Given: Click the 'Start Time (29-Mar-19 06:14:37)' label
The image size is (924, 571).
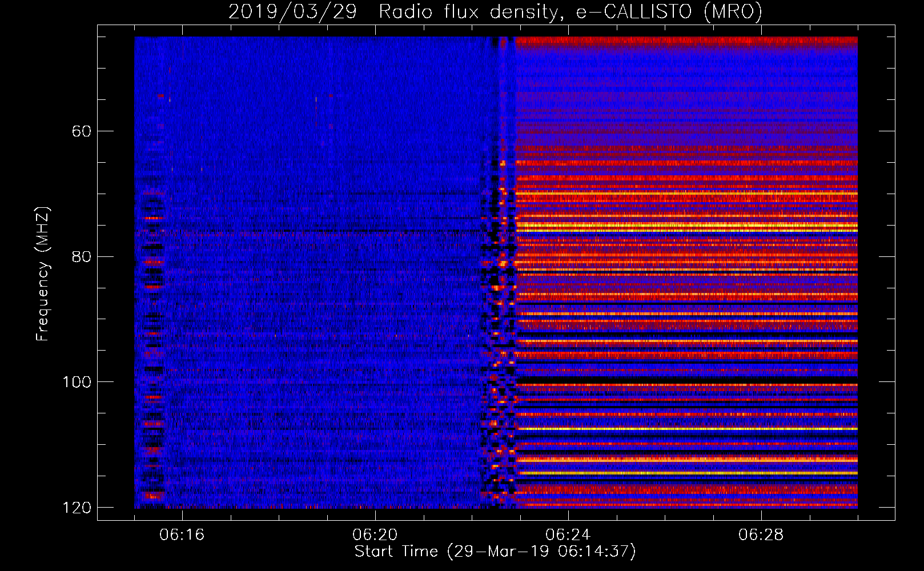Looking at the screenshot, I should coord(495,552).
